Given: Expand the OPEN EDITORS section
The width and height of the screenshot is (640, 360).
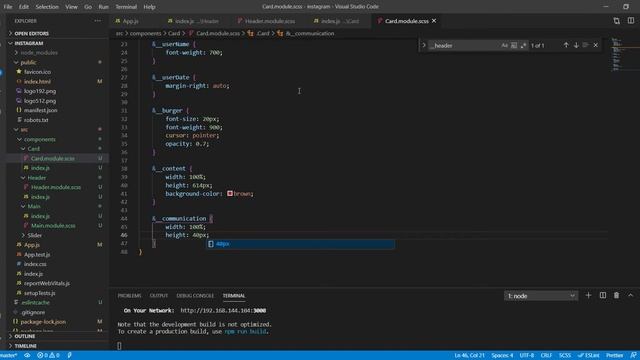Looking at the screenshot, I should 31,33.
